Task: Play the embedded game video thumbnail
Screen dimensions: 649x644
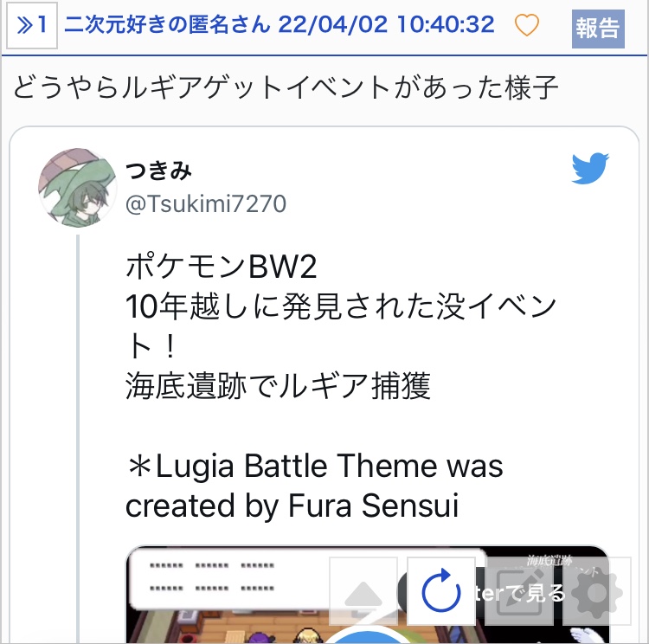Action: point(367,595)
